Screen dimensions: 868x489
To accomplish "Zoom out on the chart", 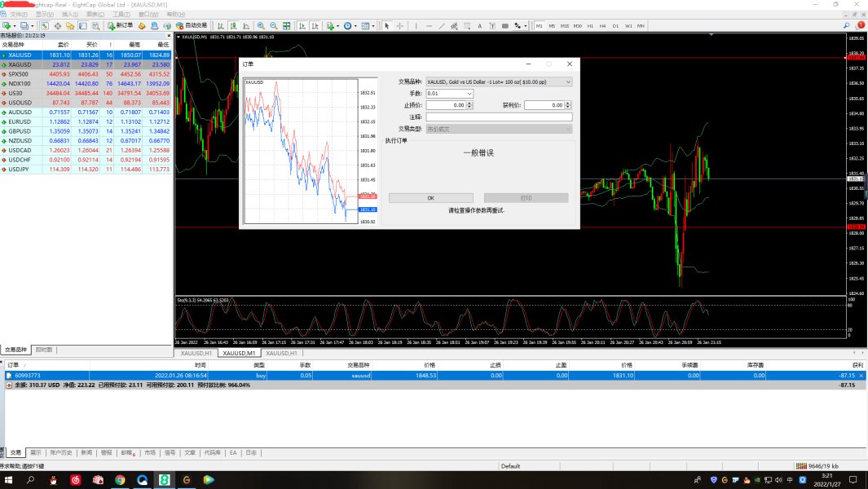I will coord(274,25).
